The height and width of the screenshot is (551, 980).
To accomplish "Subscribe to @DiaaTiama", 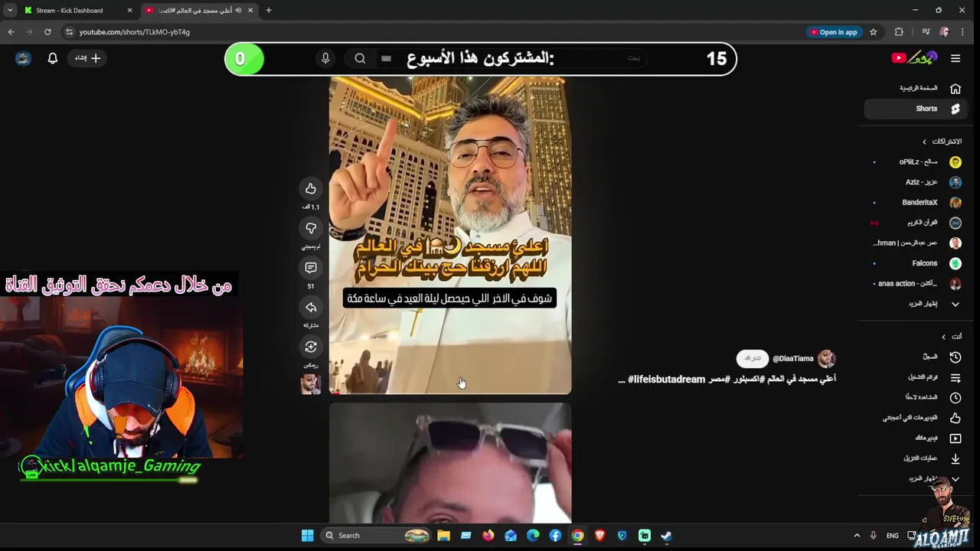I will [753, 358].
